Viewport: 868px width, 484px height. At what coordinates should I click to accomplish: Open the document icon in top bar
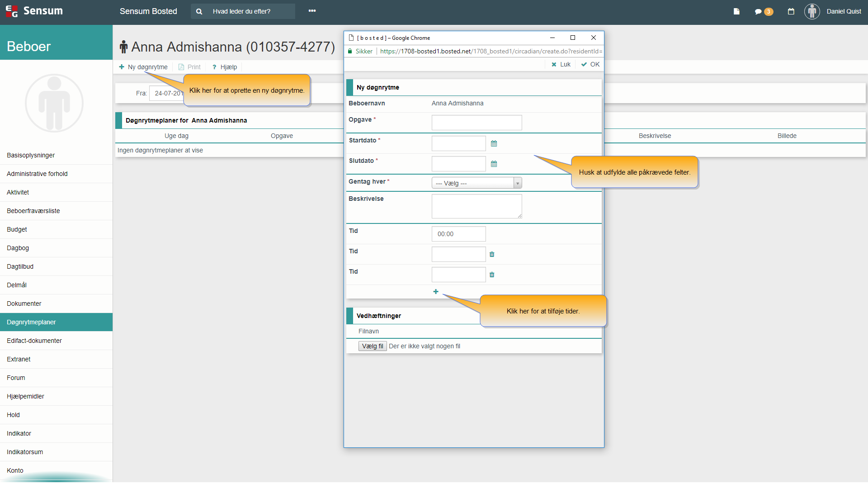tap(736, 11)
